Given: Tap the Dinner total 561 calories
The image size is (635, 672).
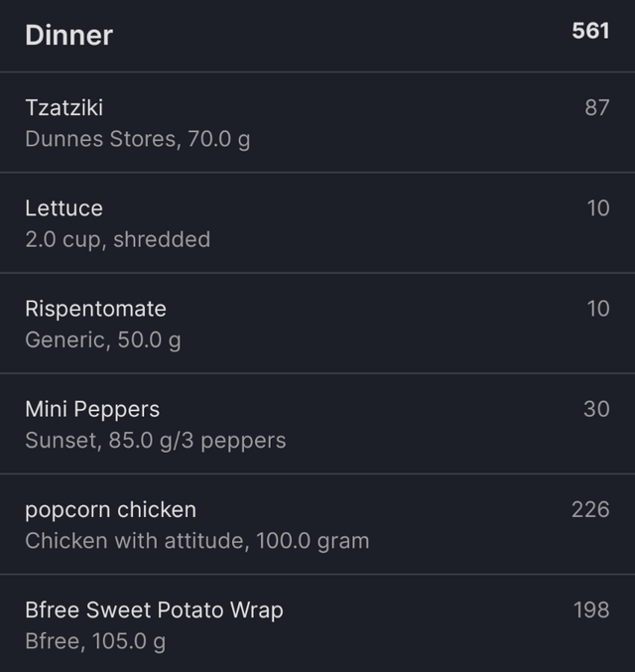Looking at the screenshot, I should 590,31.
